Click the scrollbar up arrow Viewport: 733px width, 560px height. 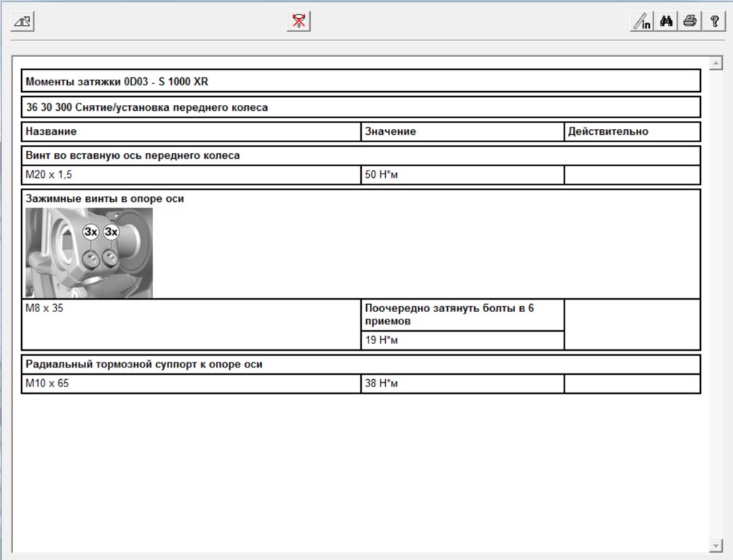click(x=715, y=64)
